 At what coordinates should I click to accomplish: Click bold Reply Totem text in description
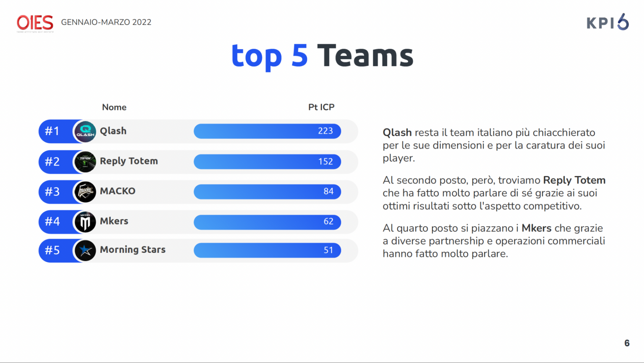[x=574, y=180]
